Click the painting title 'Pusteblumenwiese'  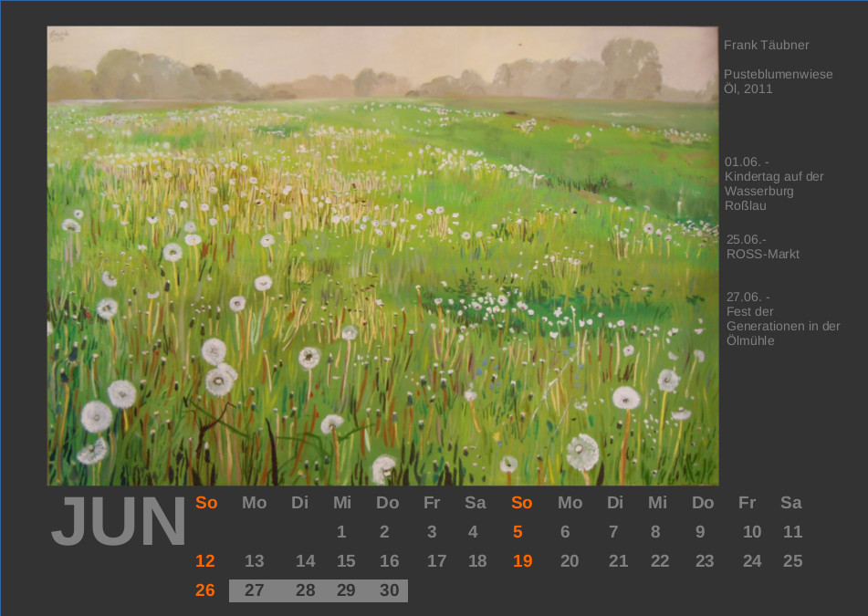pyautogui.click(x=778, y=74)
